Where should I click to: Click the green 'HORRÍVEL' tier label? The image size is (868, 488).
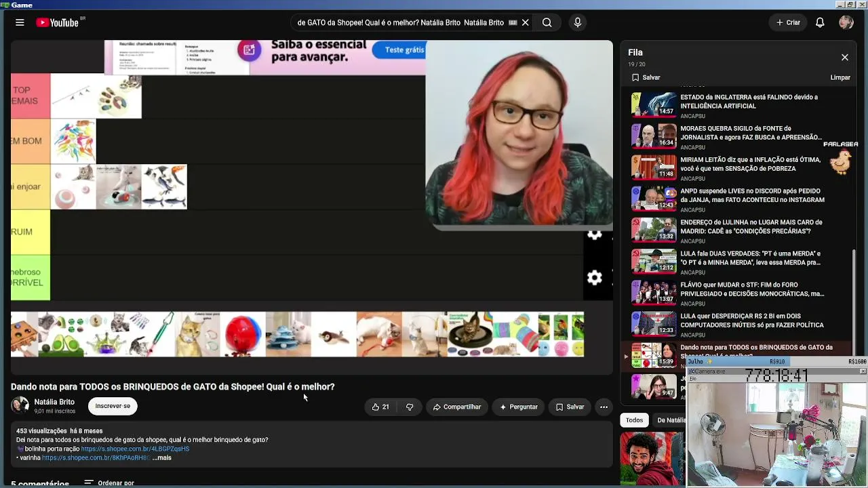[31, 277]
